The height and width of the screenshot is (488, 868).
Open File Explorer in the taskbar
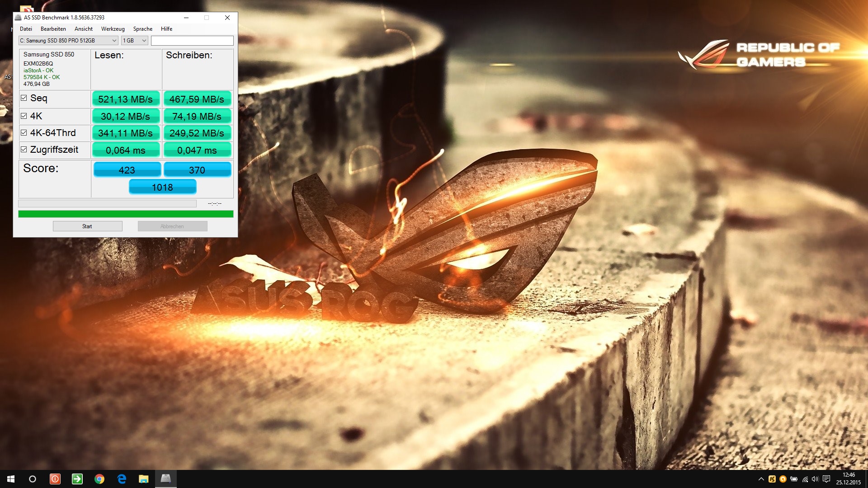[x=144, y=479]
